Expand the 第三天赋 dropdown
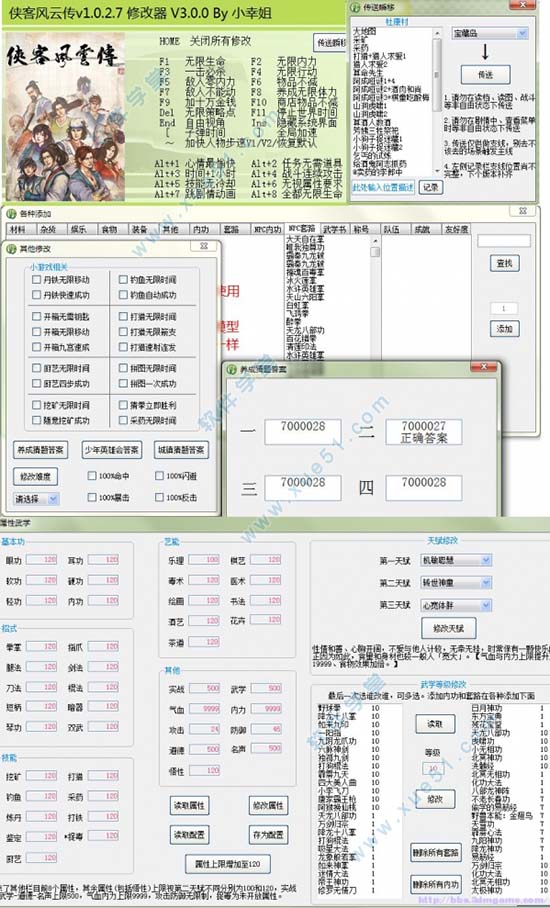 coord(455,605)
